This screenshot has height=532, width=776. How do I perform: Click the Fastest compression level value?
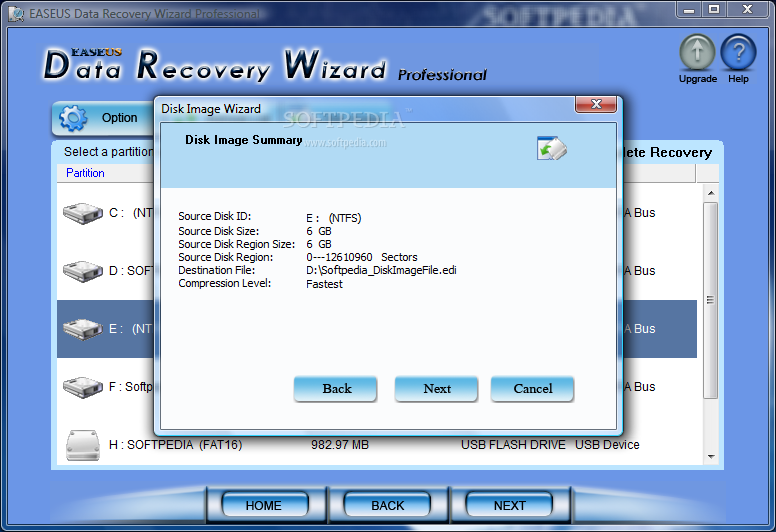324,284
